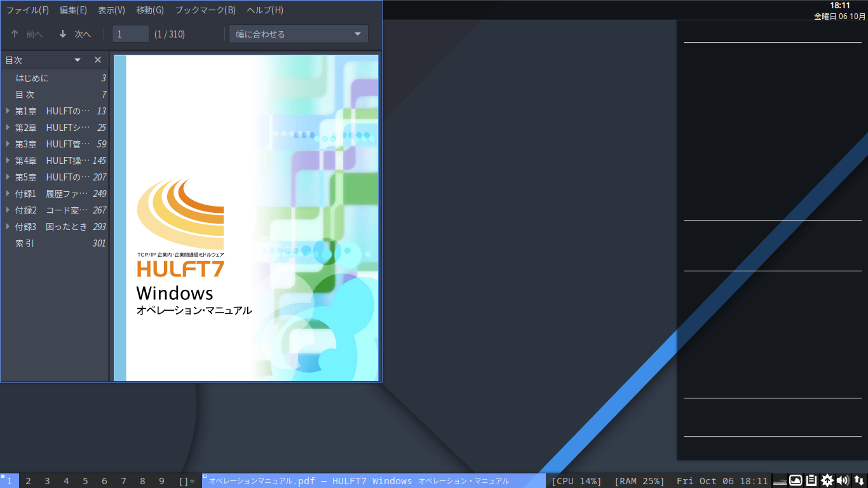This screenshot has width=868, height=488.
Task: Switch to workspace 4
Action: [x=66, y=481]
